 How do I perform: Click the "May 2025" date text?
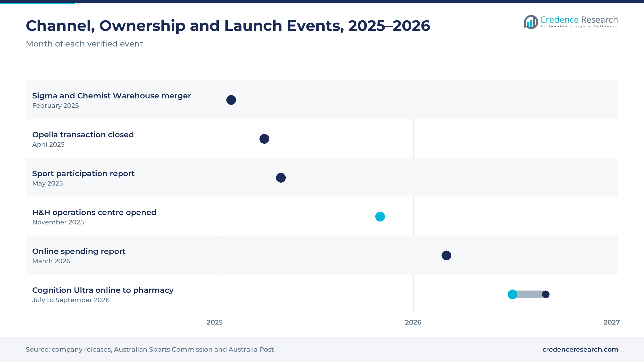(47, 183)
